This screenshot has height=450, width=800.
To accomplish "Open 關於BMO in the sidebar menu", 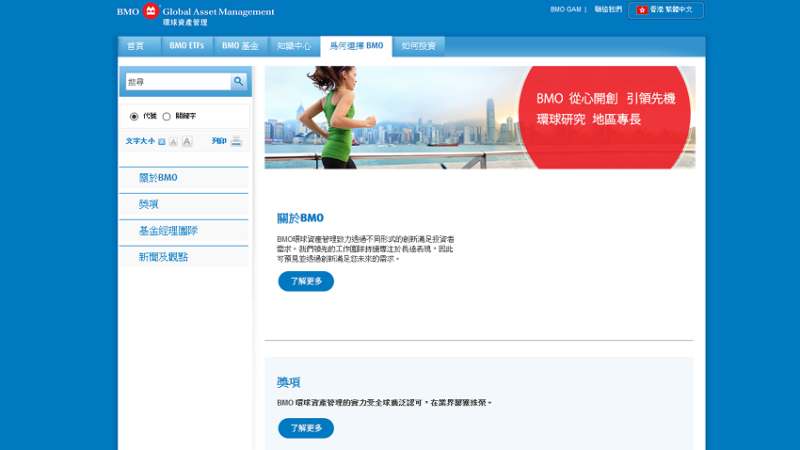I will pyautogui.click(x=184, y=178).
